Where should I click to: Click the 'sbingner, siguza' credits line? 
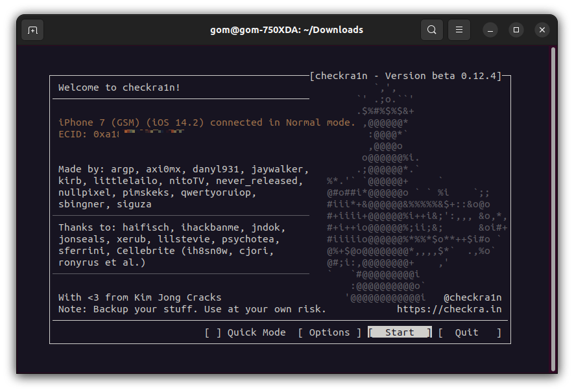pyautogui.click(x=104, y=204)
